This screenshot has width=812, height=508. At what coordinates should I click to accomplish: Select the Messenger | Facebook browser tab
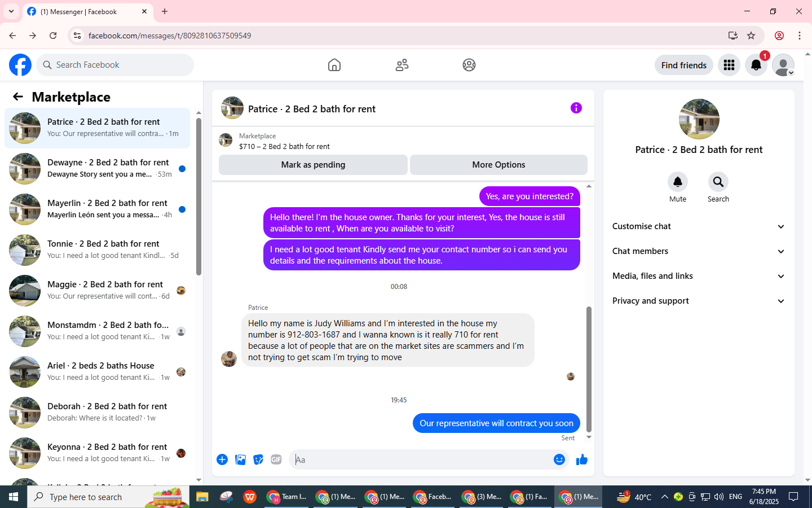click(87, 11)
